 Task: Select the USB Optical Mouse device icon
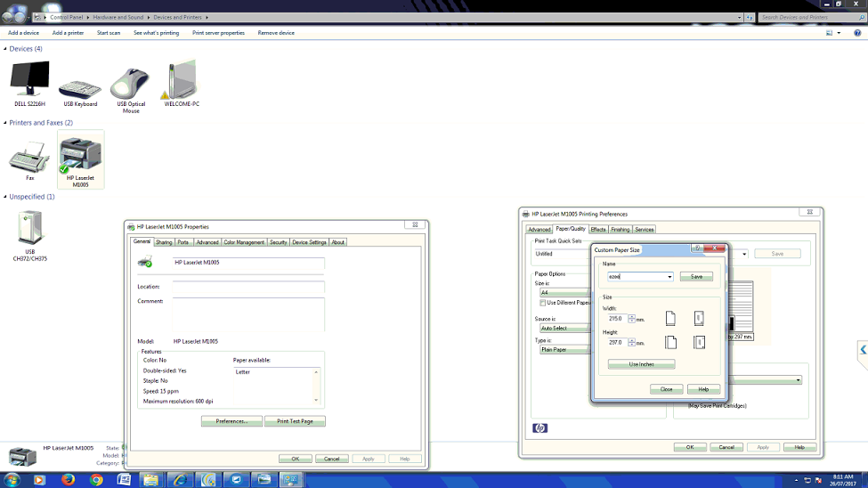[131, 84]
